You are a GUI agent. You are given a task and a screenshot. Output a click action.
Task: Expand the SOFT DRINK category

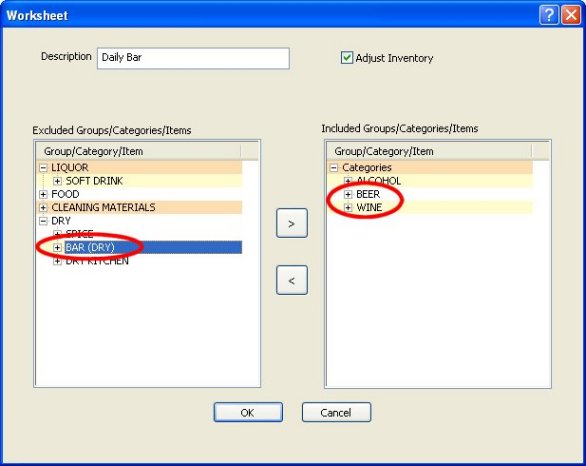(57, 181)
